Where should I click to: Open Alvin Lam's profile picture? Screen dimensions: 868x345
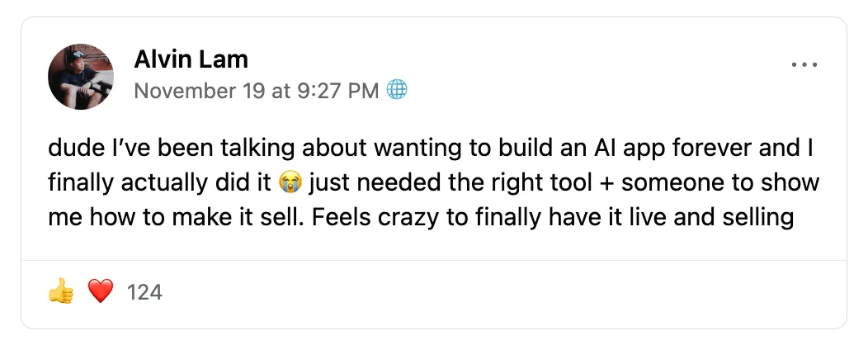click(81, 77)
